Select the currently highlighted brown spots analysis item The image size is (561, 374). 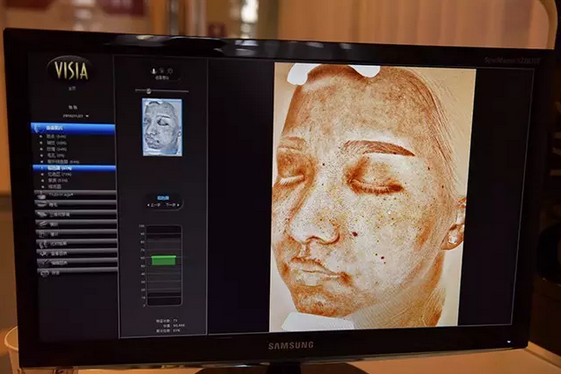point(74,168)
